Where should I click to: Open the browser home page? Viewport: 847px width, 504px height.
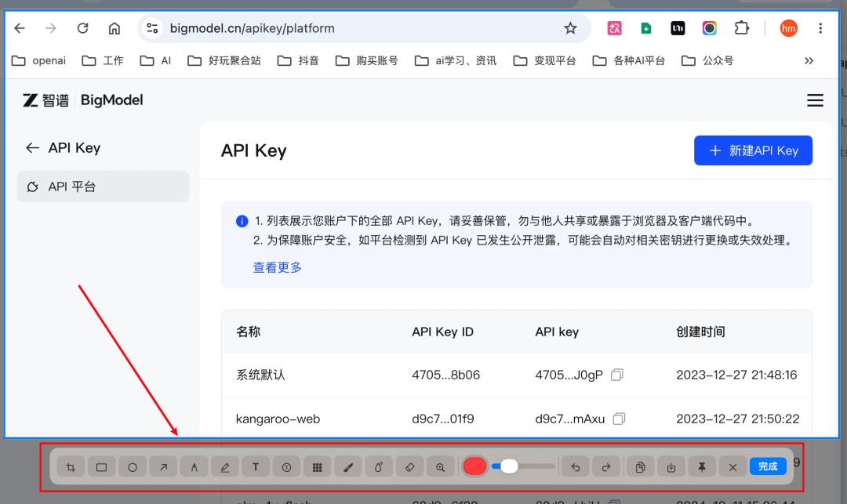coord(114,28)
